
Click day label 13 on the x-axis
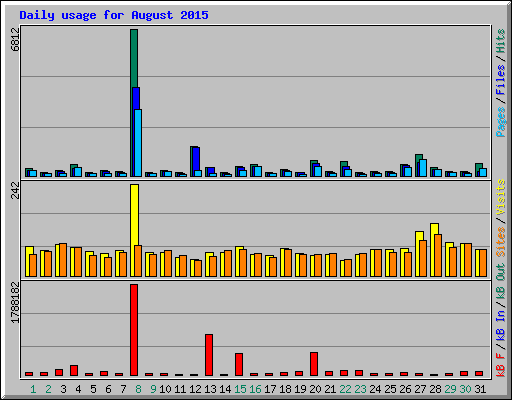tap(210, 389)
